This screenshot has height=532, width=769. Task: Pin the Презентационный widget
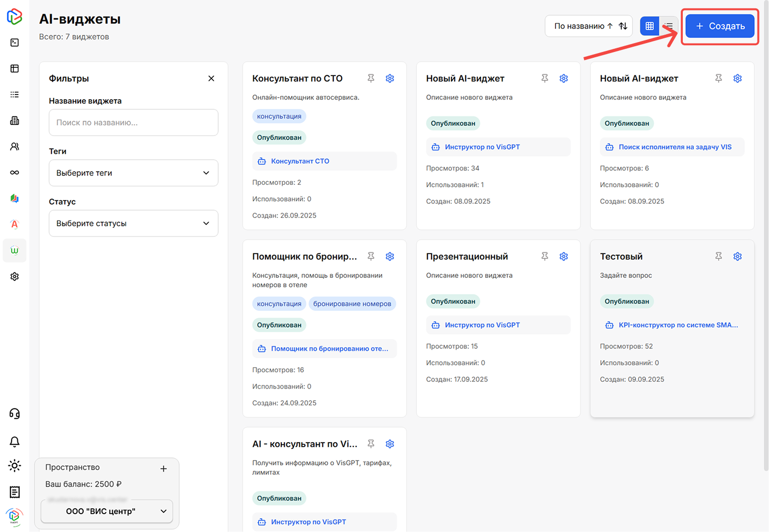coord(545,256)
